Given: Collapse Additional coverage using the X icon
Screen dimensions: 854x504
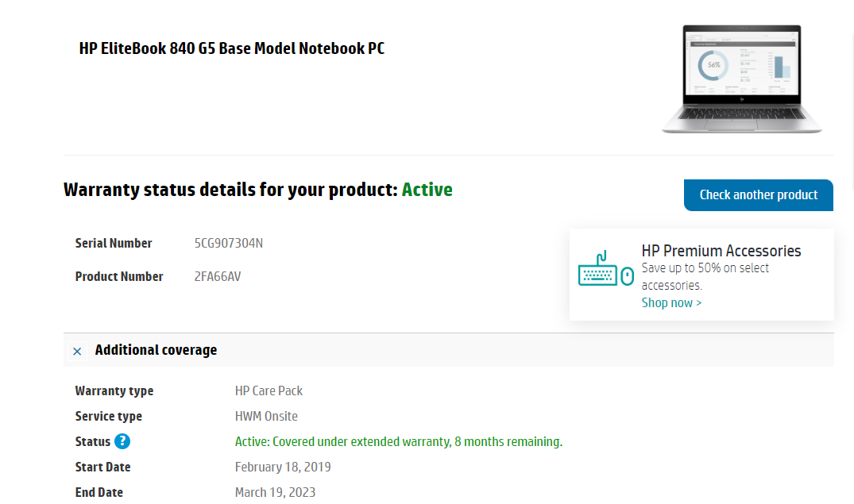Looking at the screenshot, I should 77,351.
